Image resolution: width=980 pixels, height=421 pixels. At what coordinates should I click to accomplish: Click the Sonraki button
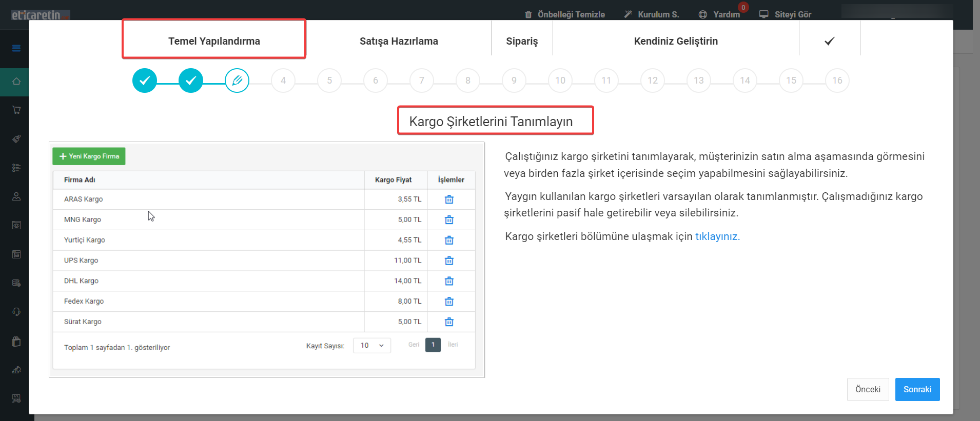click(x=917, y=390)
